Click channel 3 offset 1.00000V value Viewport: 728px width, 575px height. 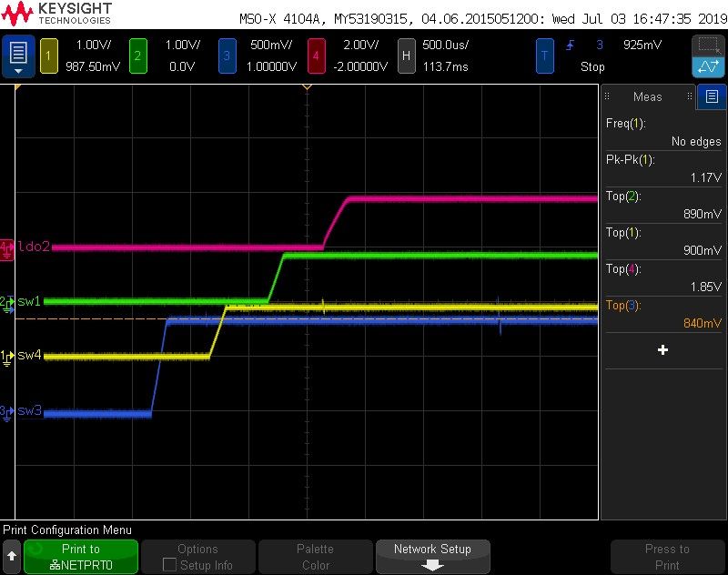271,66
